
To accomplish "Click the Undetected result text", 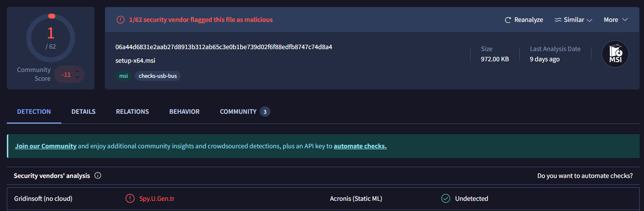I will (x=472, y=198).
